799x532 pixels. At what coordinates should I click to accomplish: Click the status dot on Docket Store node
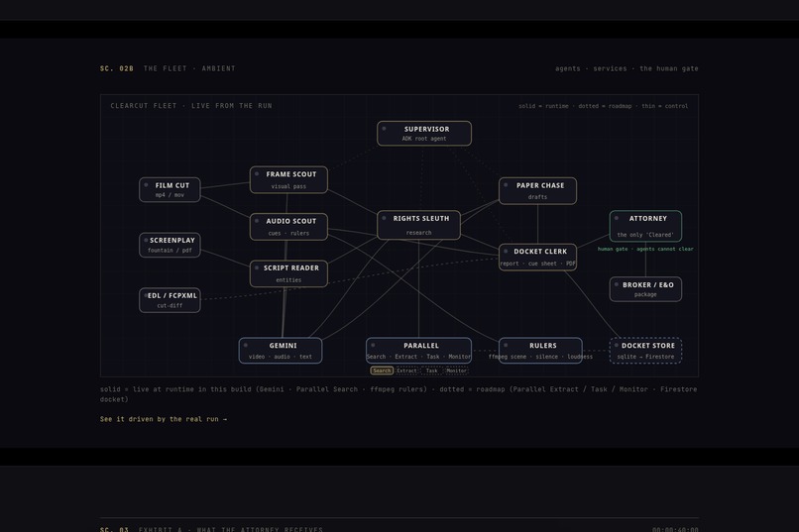[617, 345]
